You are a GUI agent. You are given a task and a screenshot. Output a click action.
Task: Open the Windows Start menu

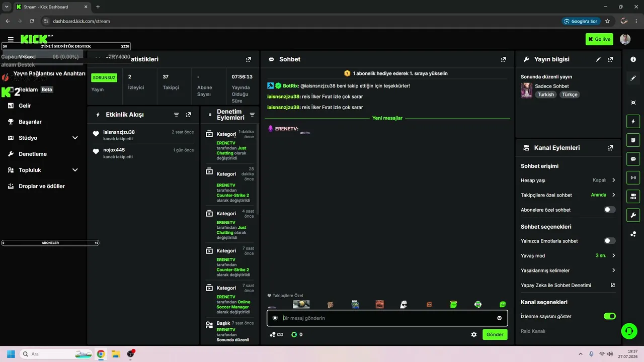pyautogui.click(x=11, y=354)
